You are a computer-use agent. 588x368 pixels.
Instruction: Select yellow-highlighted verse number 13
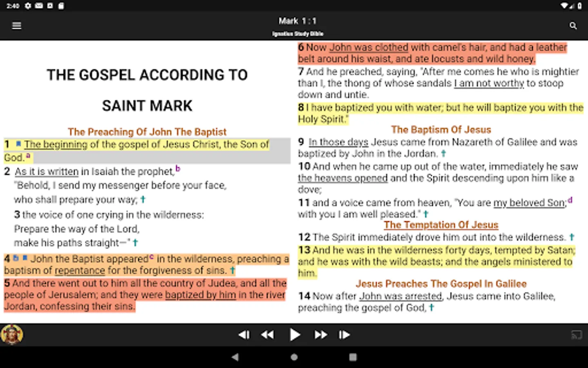pos(304,250)
